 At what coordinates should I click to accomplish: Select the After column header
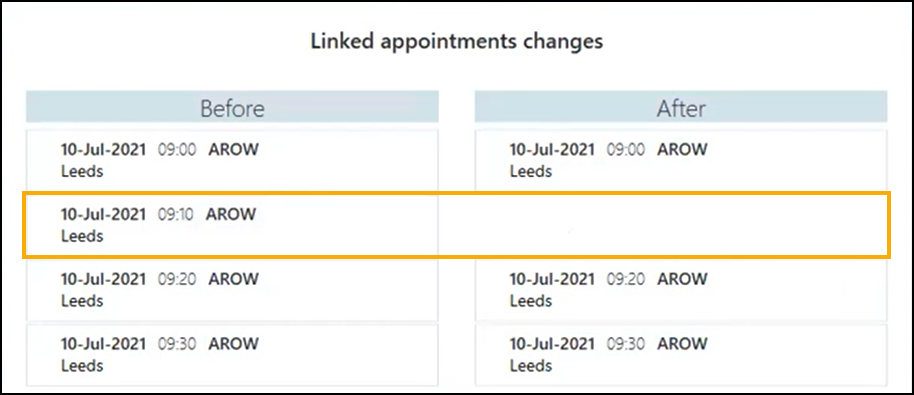pyautogui.click(x=681, y=107)
